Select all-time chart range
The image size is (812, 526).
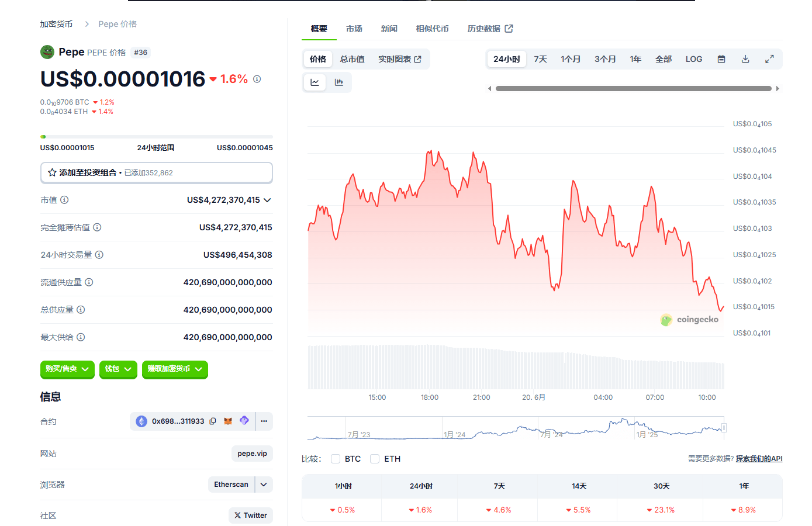click(664, 59)
